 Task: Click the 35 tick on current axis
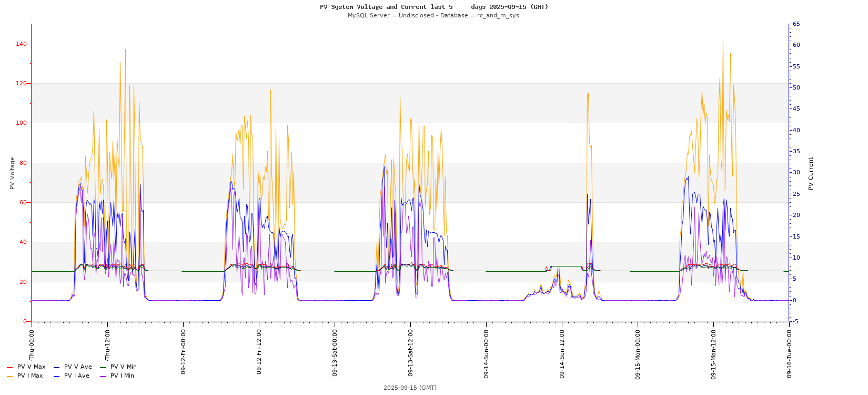(x=796, y=151)
